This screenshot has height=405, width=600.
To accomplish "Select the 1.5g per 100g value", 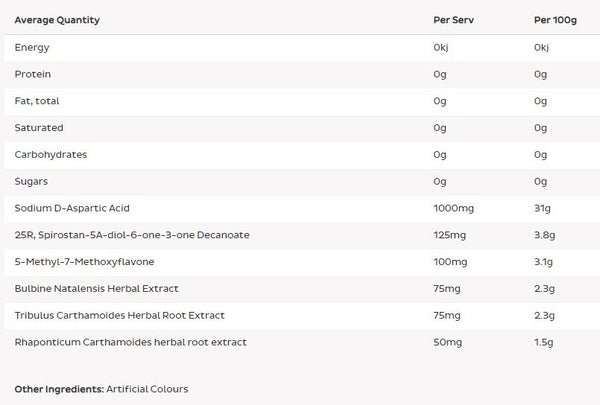I will tap(543, 343).
